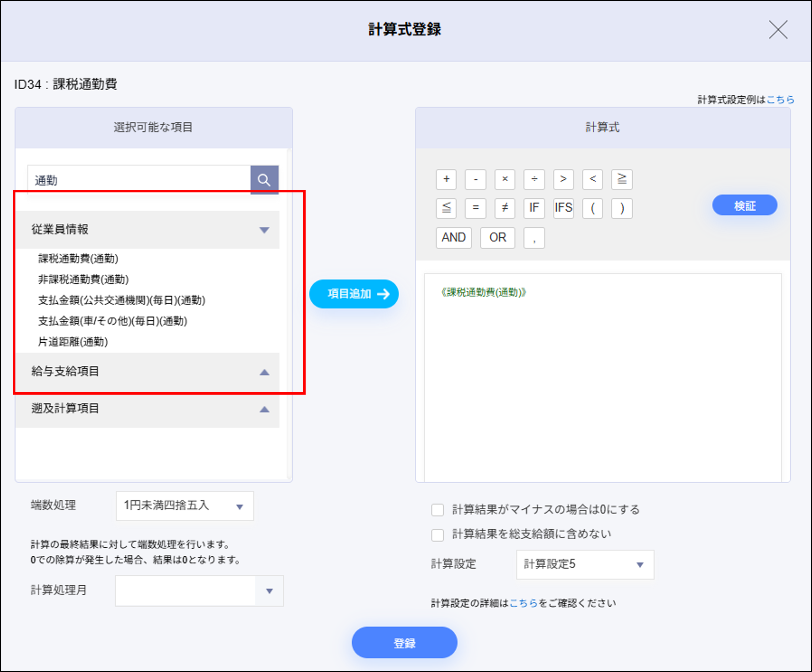This screenshot has height=672, width=812.
Task: Click the comma separator icon
Action: tap(534, 238)
